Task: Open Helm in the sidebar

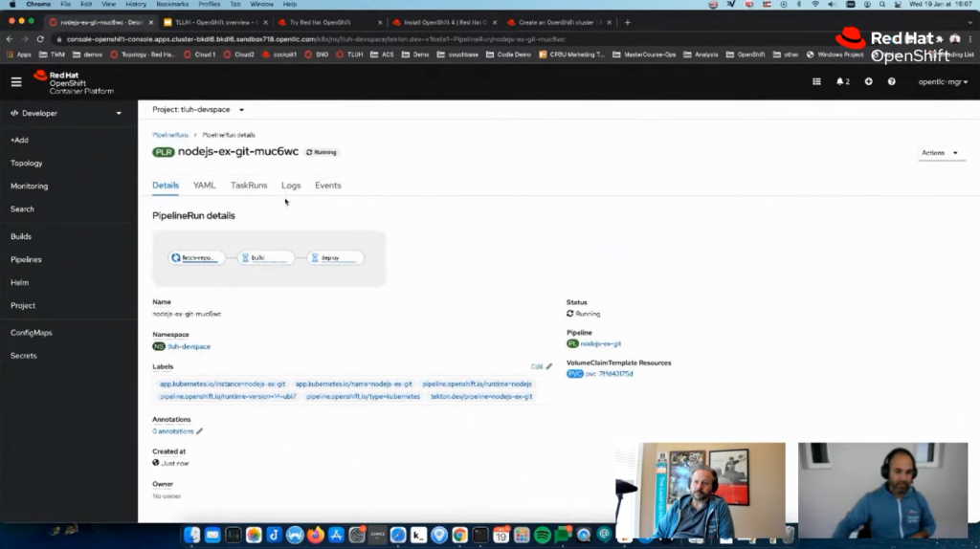Action: 19,283
